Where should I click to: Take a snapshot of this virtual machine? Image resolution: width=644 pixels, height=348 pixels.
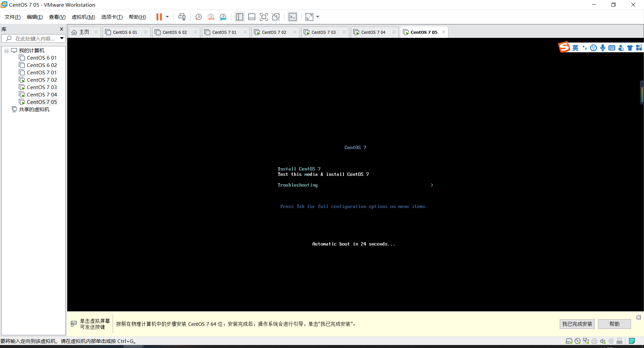(x=199, y=17)
